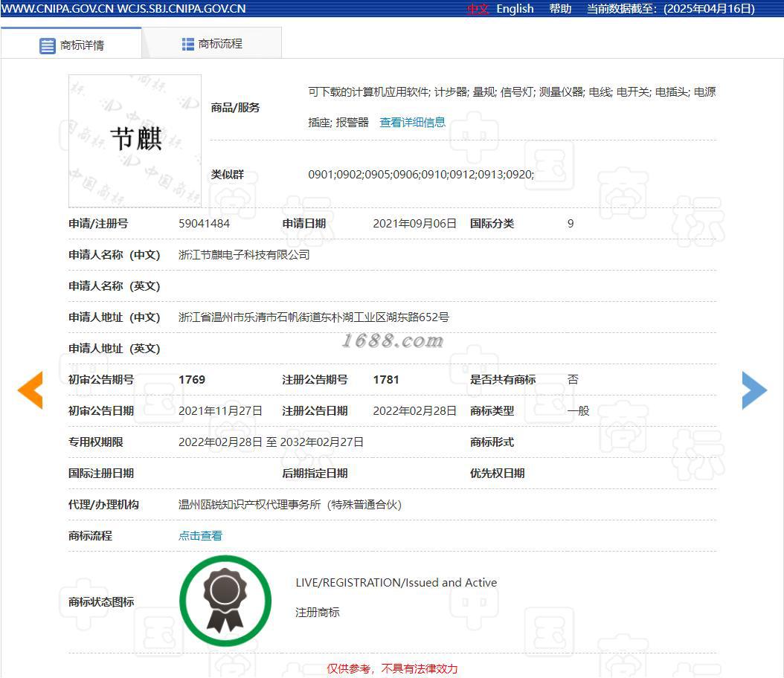784x678 pixels.
Task: Click the 申请/注册号 field label
Action: point(98,223)
